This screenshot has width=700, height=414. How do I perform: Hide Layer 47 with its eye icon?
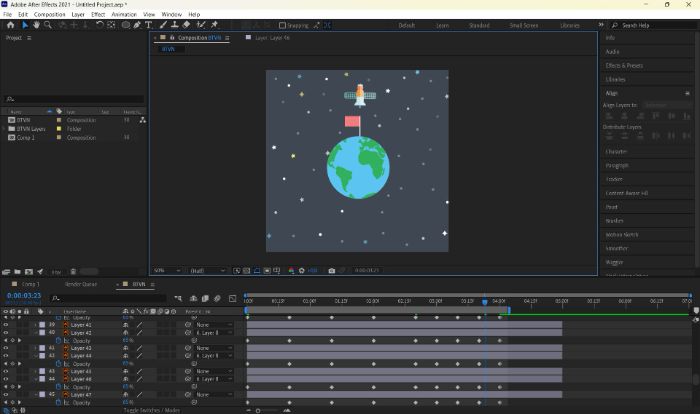(x=6, y=395)
